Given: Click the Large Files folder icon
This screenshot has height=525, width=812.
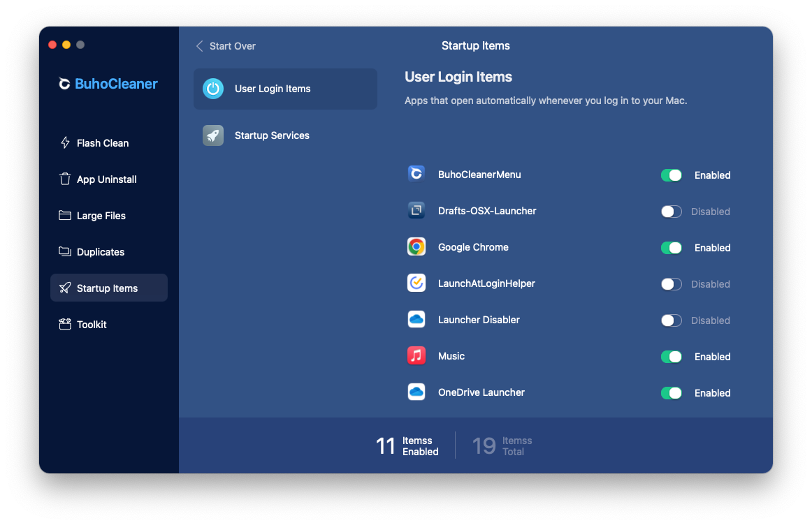Looking at the screenshot, I should coord(65,215).
